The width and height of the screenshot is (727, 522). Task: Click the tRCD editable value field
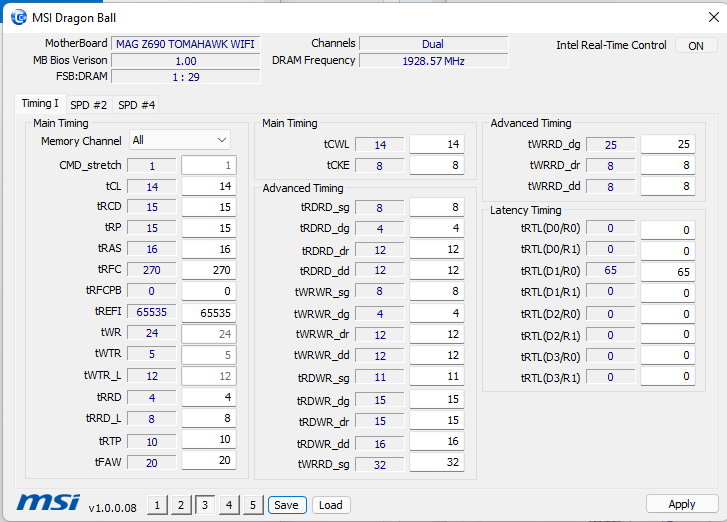(209, 207)
